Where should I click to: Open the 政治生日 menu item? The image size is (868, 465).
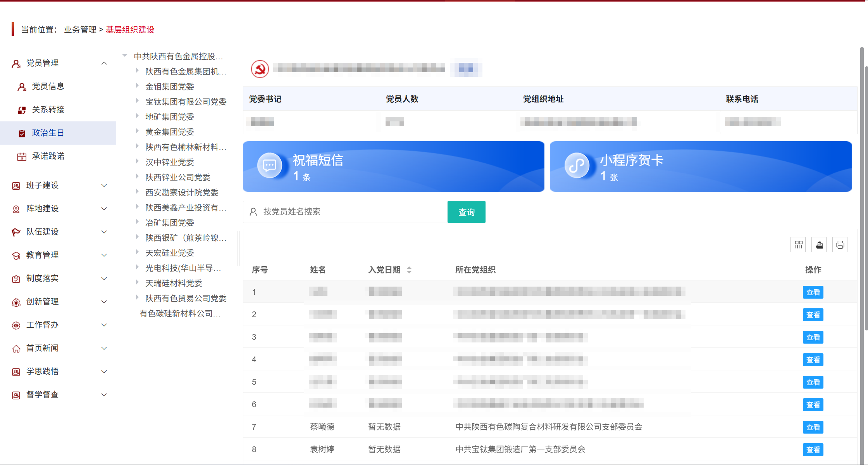pos(48,133)
